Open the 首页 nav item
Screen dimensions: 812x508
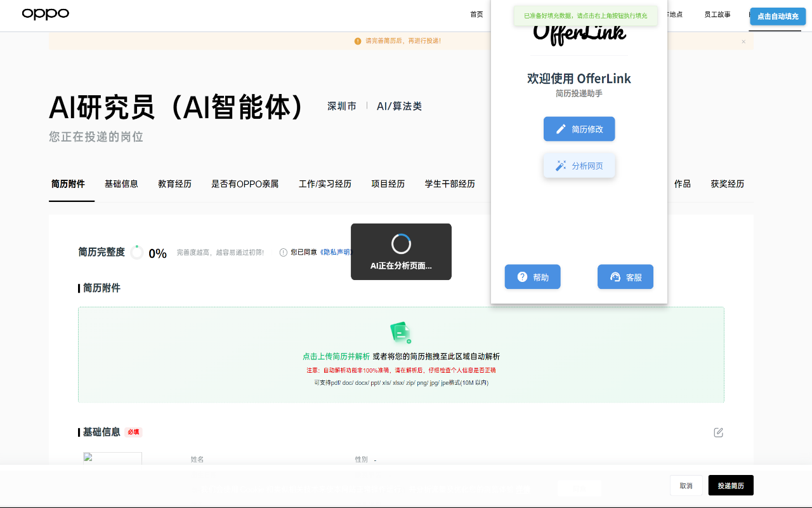(x=476, y=15)
